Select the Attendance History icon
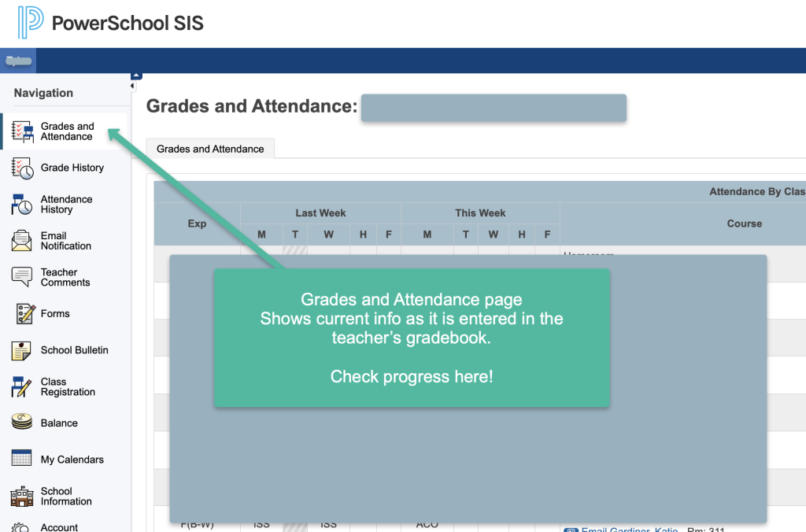 [x=21, y=205]
